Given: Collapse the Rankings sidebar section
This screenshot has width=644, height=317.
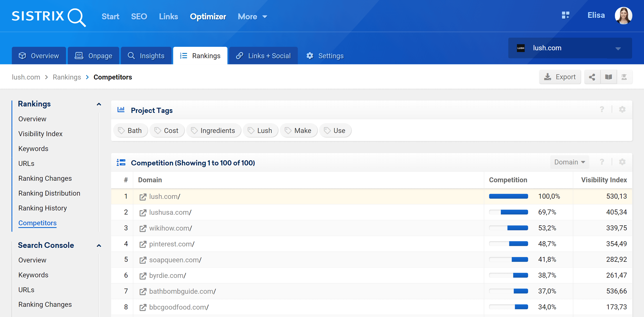Looking at the screenshot, I should (99, 104).
